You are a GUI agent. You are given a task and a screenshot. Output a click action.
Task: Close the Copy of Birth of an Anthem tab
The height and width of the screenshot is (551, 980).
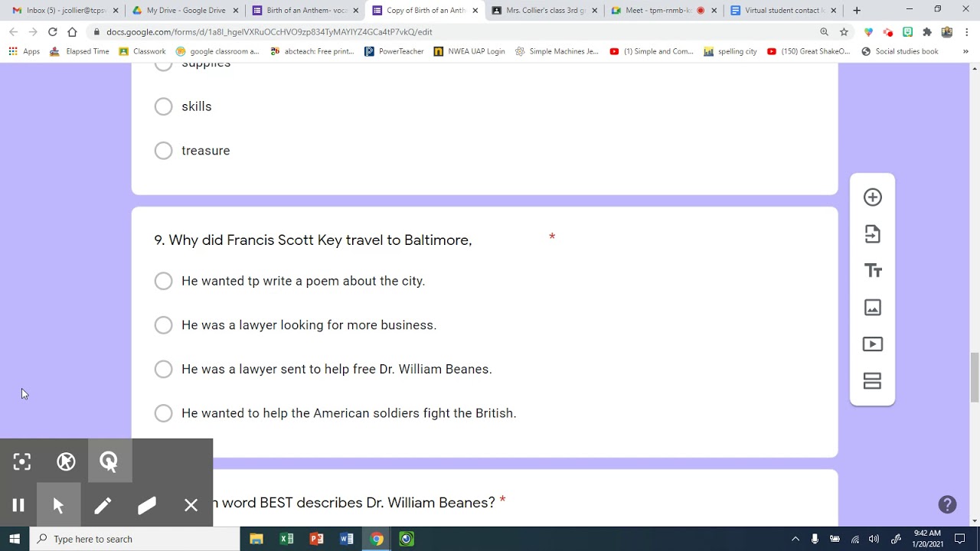pos(475,11)
